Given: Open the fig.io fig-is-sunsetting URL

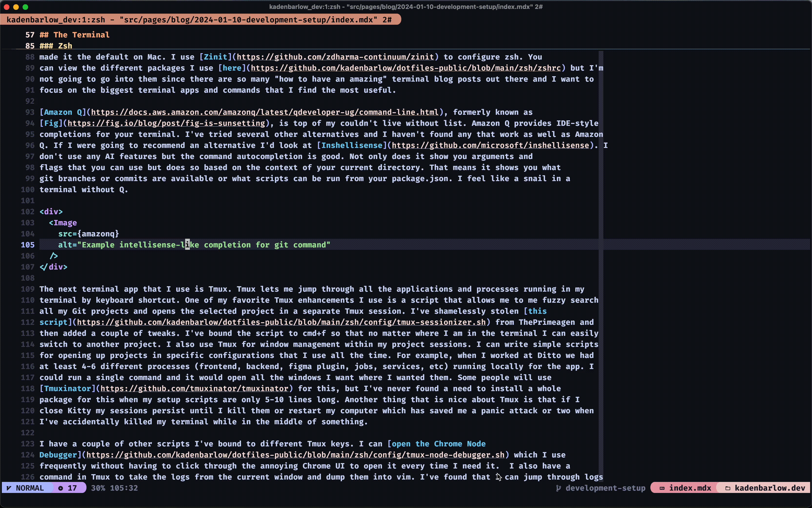Looking at the screenshot, I should [x=166, y=123].
